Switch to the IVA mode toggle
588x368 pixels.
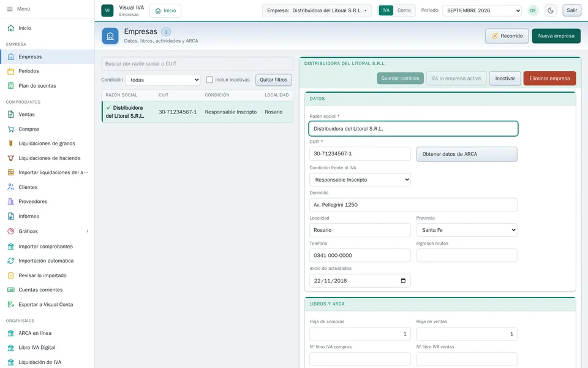(x=386, y=10)
